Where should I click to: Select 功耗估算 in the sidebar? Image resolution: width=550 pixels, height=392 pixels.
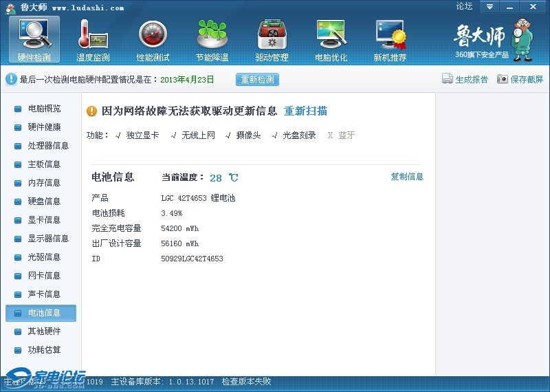tap(44, 350)
